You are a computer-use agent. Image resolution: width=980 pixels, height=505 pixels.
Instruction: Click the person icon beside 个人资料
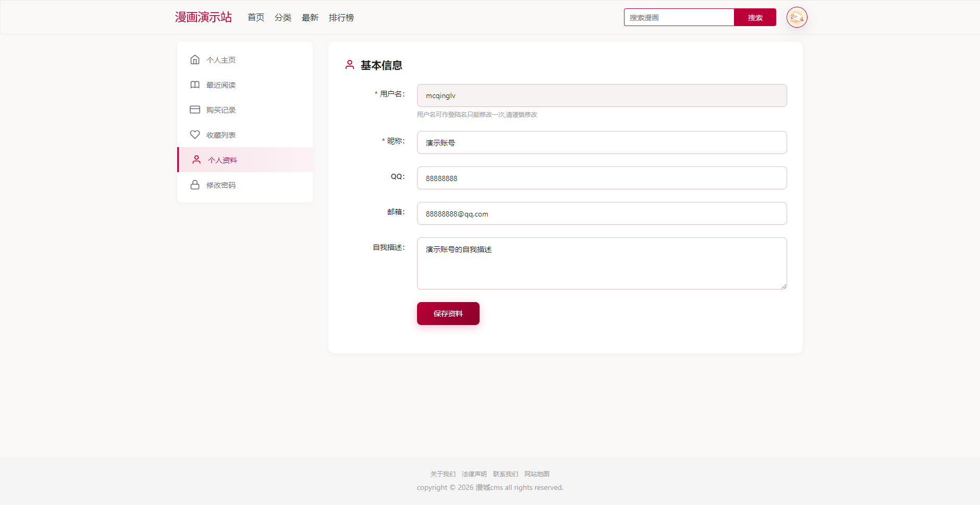tap(197, 160)
